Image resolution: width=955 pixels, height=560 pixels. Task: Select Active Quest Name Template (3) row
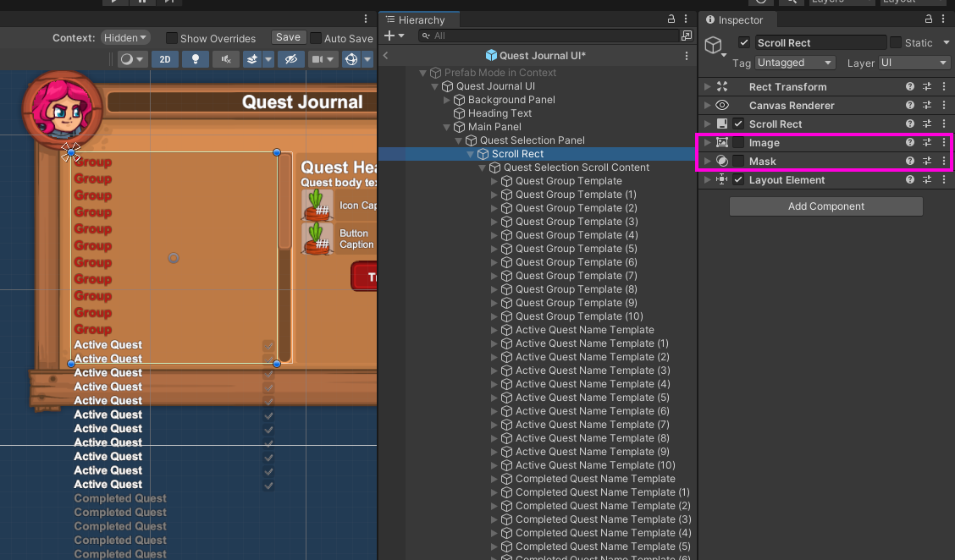coord(592,370)
